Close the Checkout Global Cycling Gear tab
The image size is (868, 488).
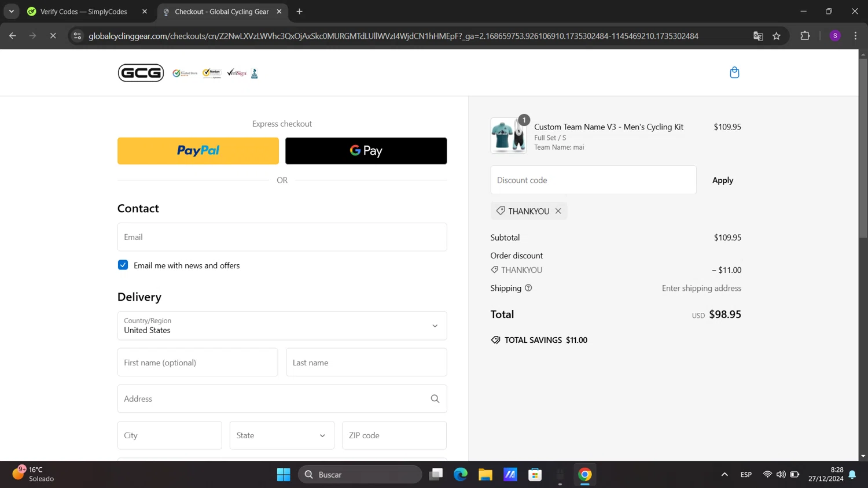279,12
